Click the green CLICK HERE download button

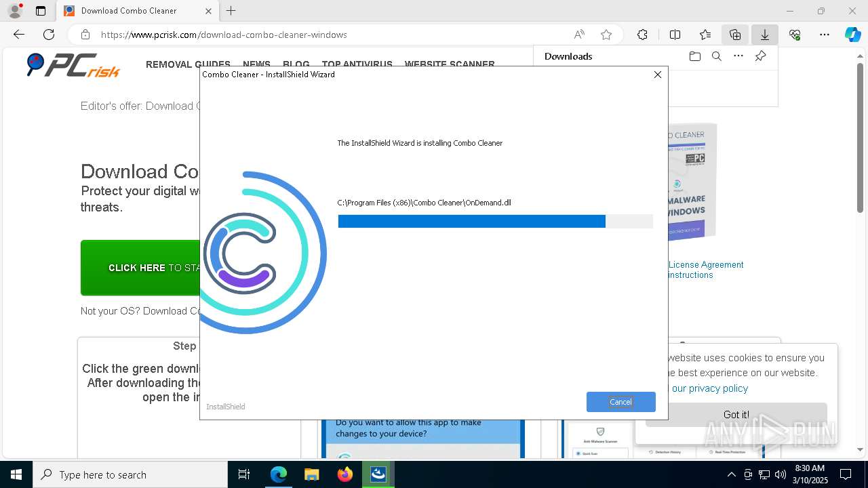tap(140, 268)
